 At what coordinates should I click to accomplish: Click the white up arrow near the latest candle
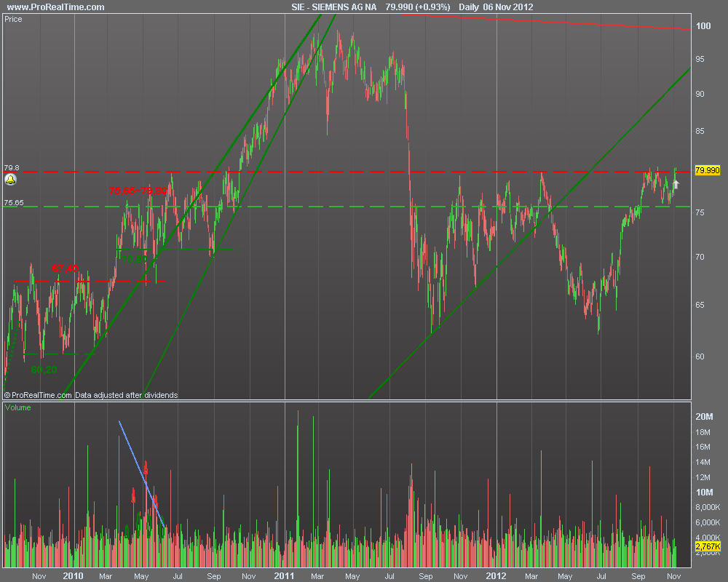(676, 185)
